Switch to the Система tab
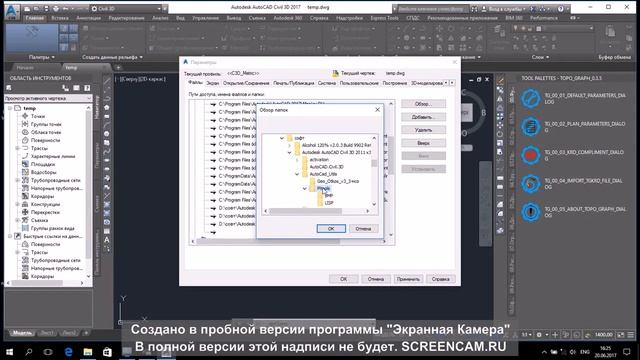640x360 pixels. [327, 83]
